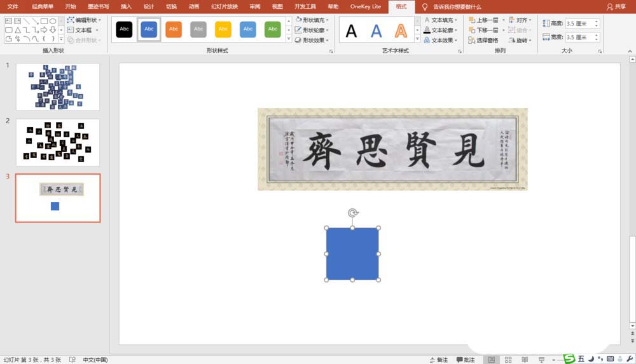This screenshot has width=636, height=364.
Task: Choose the right arrow shape
Action: pyautogui.click(x=44, y=30)
